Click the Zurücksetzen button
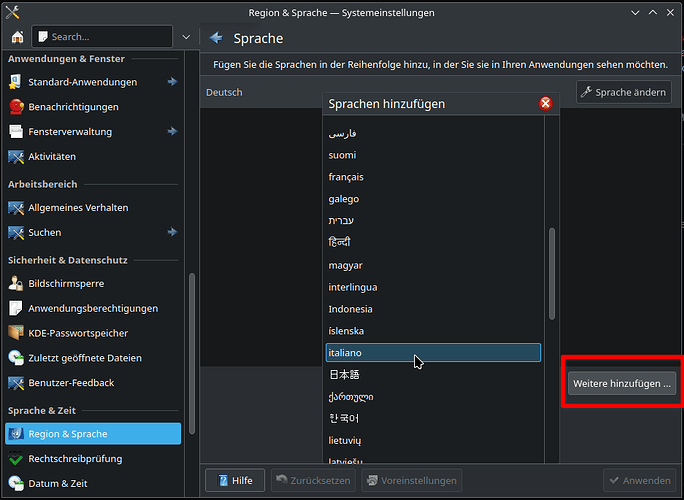 [x=313, y=480]
